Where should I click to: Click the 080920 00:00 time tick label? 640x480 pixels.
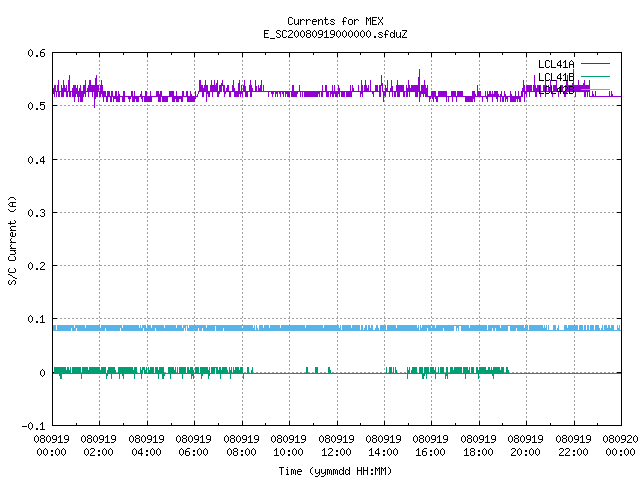pos(620,446)
